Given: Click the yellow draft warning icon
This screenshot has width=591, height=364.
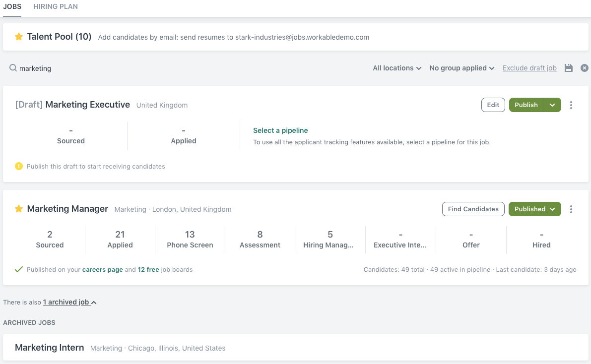Looking at the screenshot, I should click(x=19, y=167).
